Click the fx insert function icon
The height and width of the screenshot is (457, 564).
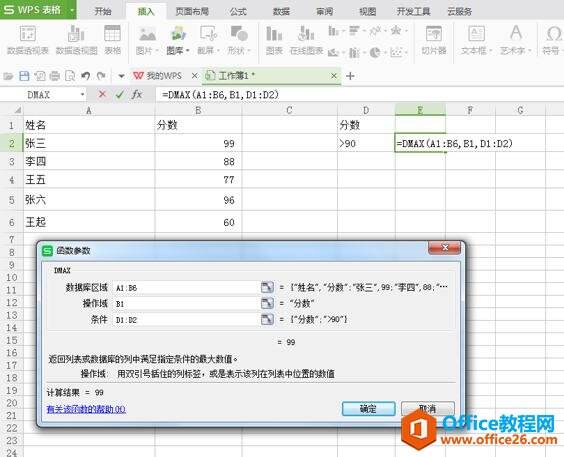coord(137,94)
